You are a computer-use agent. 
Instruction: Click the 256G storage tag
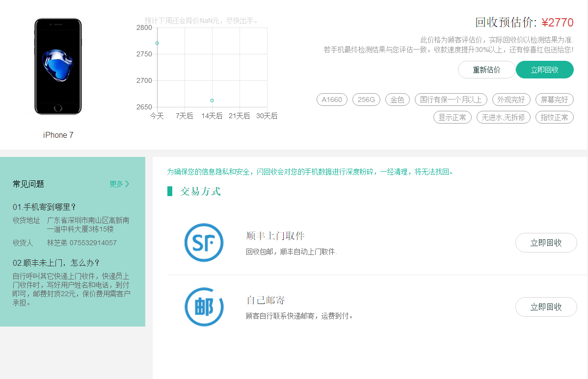click(366, 100)
